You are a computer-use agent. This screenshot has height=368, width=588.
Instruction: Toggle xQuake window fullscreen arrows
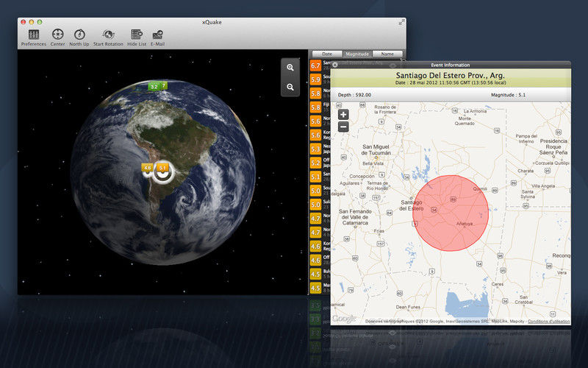(401, 23)
